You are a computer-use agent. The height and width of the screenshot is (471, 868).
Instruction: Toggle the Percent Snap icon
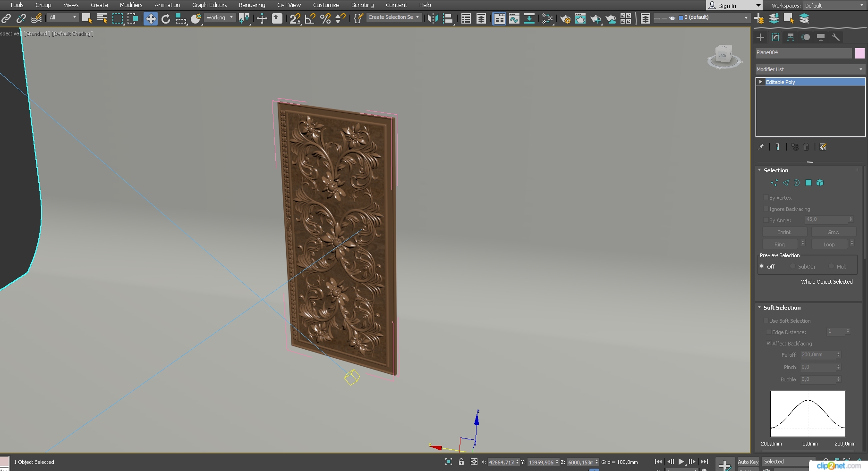325,18
